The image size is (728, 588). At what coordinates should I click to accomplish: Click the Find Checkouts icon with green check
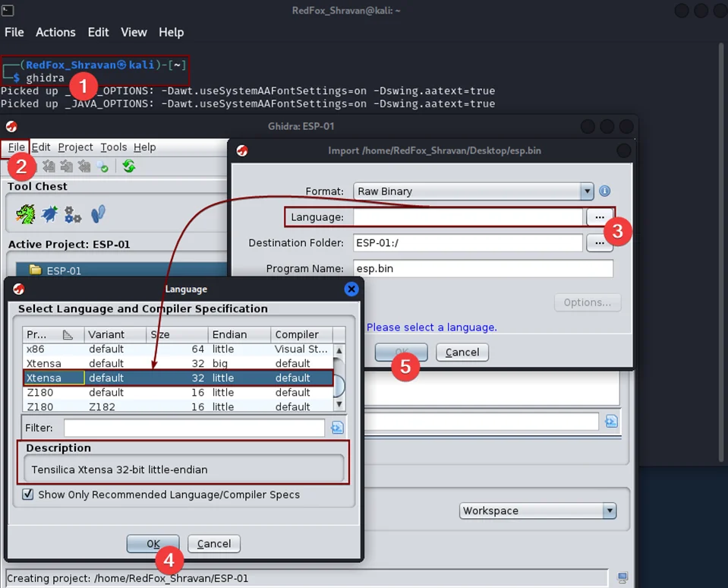click(102, 166)
